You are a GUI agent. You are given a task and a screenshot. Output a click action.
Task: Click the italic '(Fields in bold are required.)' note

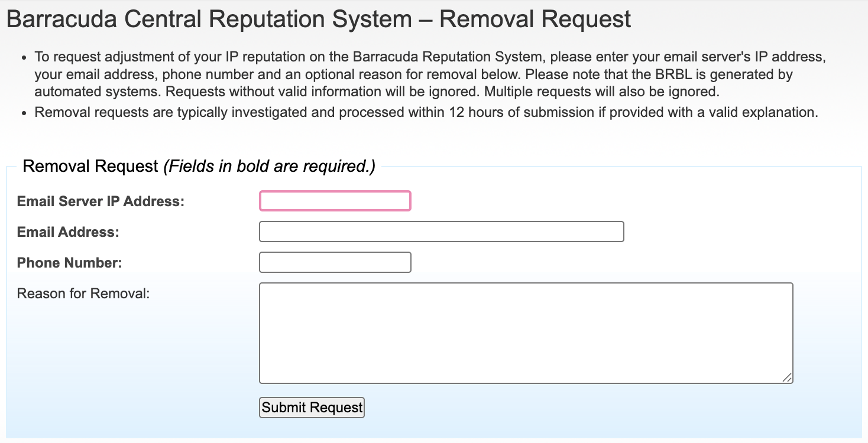coord(270,167)
